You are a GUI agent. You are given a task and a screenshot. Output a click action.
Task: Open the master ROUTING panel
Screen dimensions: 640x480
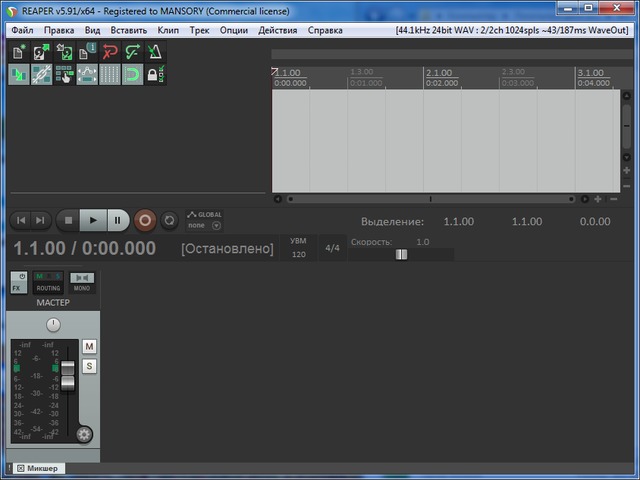click(x=48, y=282)
